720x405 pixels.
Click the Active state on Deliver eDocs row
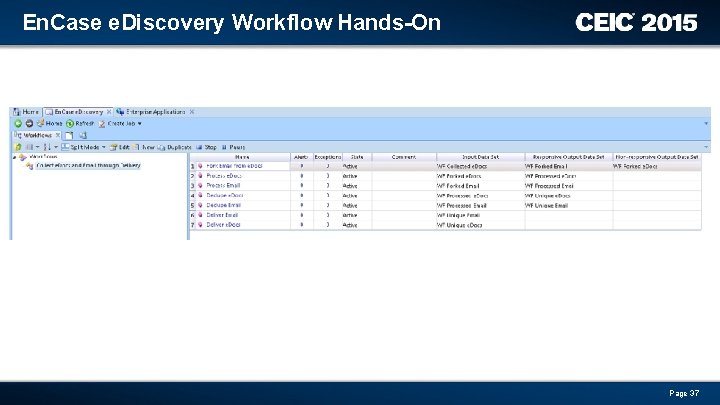350,225
